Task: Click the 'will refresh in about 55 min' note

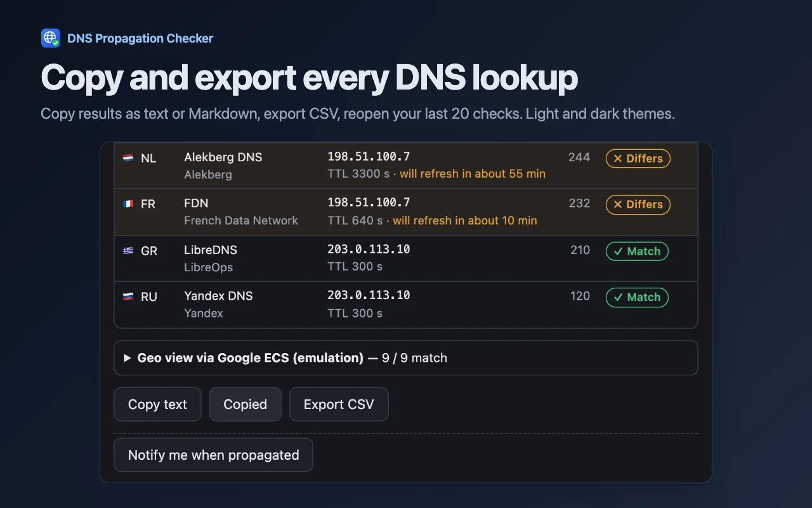Action: pyautogui.click(x=473, y=174)
